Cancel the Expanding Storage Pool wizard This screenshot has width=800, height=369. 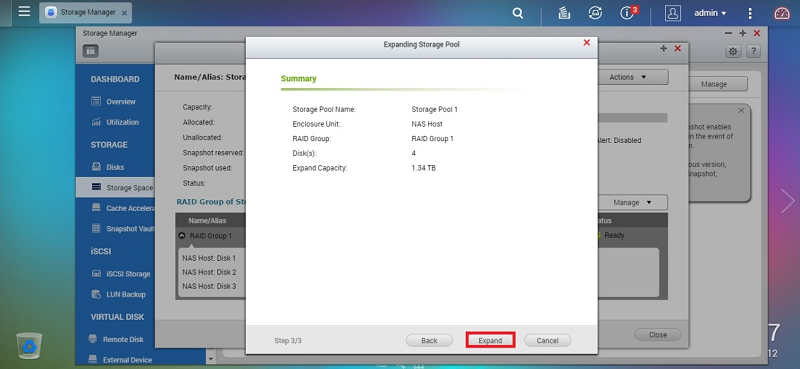click(547, 340)
